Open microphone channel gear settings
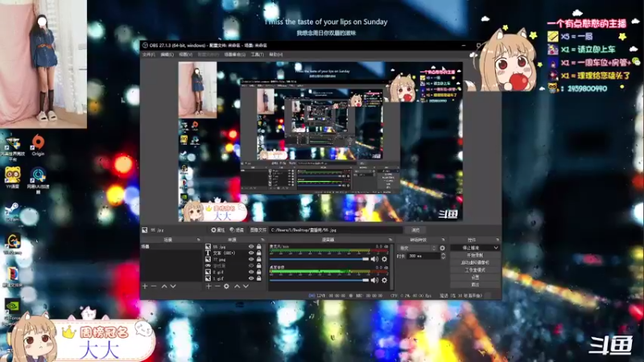 pyautogui.click(x=385, y=259)
